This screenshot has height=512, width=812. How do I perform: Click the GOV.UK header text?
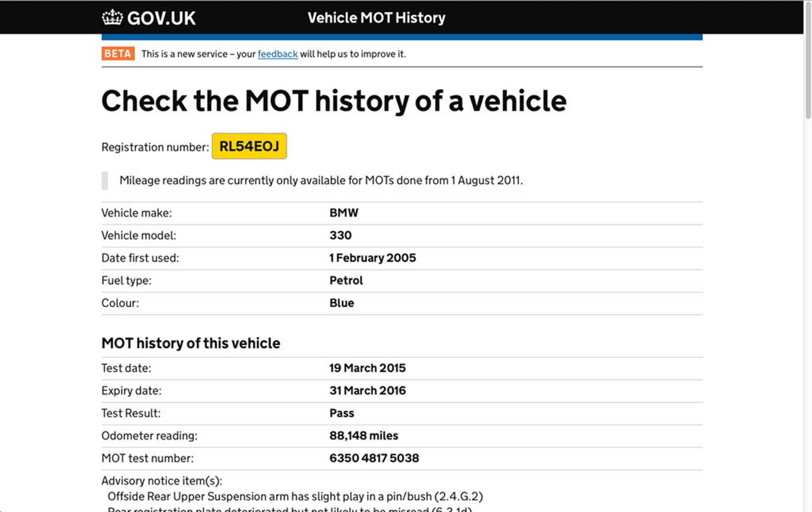point(162,18)
